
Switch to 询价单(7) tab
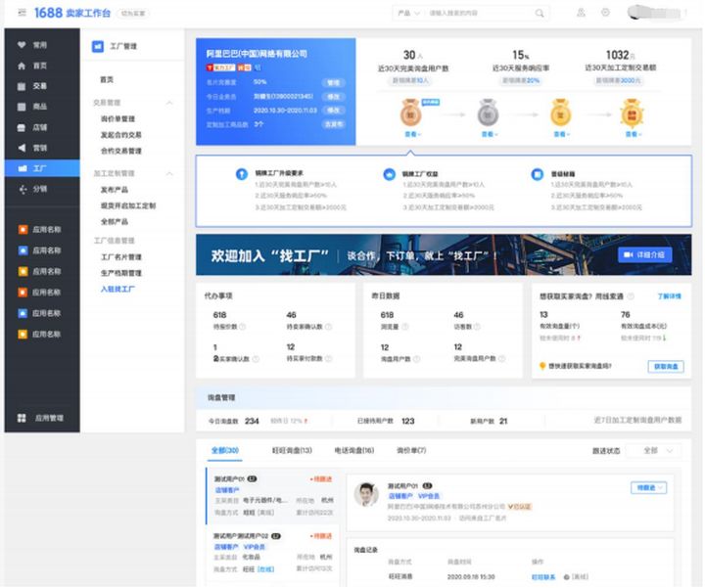point(411,450)
